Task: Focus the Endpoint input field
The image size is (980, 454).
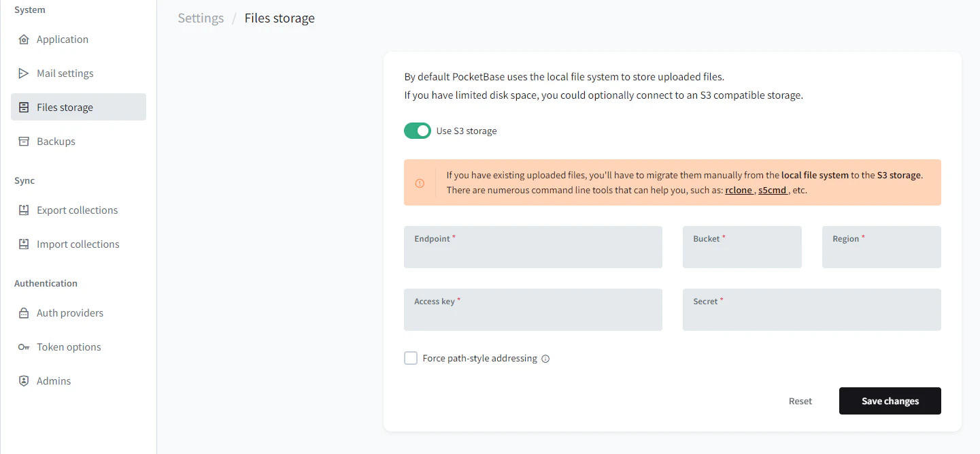Action: 533,247
